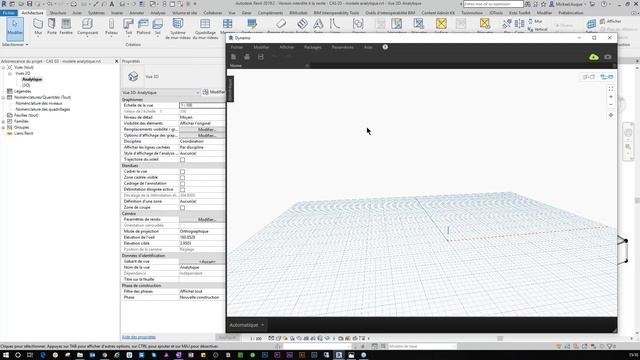The height and width of the screenshot is (360, 640).
Task: Click the green cloud icon in Dynamo
Action: tap(594, 57)
